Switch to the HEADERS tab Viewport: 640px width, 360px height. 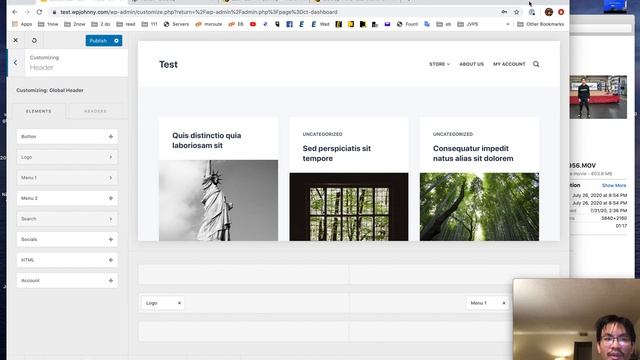pos(96,111)
